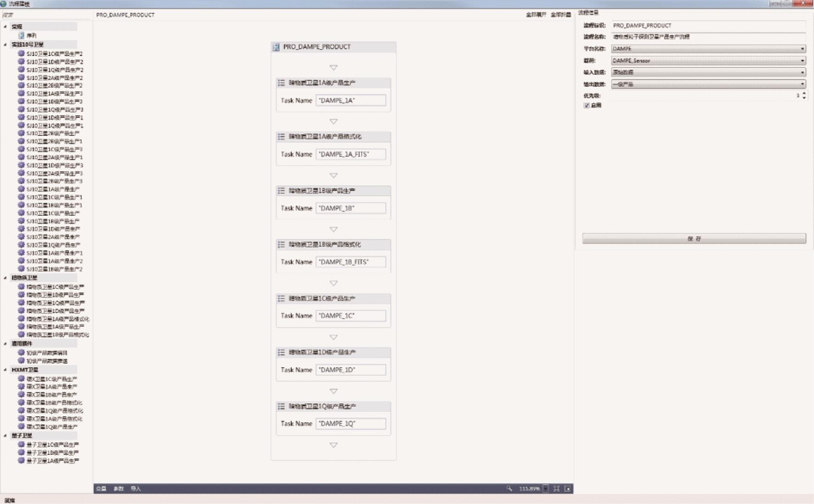Screen dimensions: 814x504
Task: Click the 流程名称 name field
Action: [708, 37]
